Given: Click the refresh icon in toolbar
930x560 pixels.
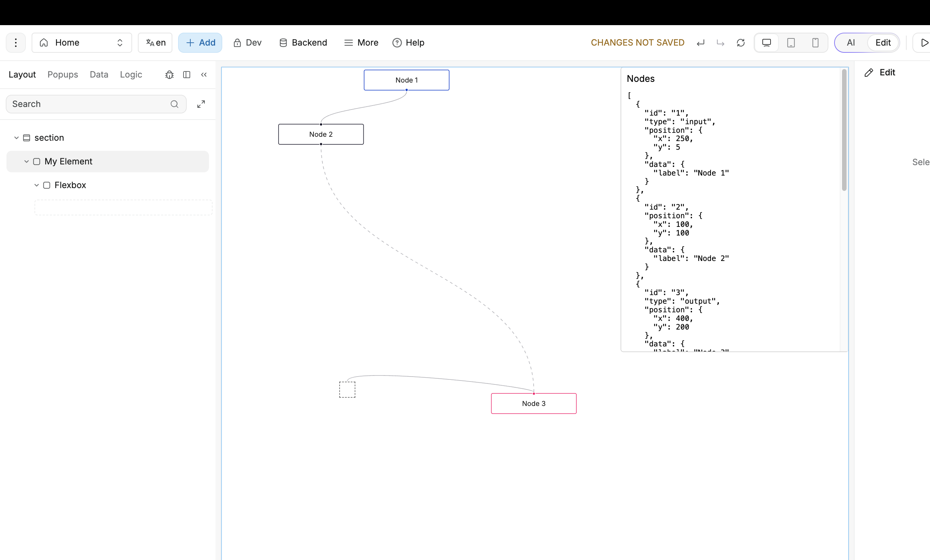Looking at the screenshot, I should [x=740, y=43].
